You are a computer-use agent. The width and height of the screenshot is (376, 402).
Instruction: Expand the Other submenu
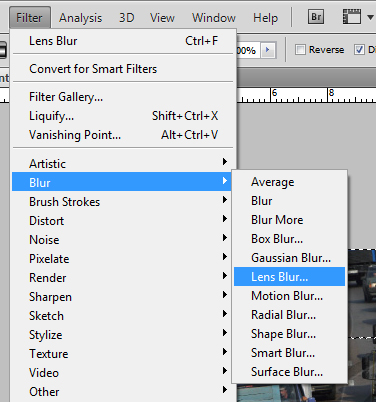122,392
